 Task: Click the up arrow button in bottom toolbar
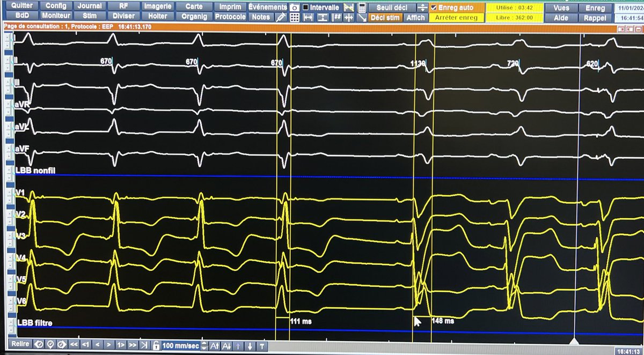point(238,345)
